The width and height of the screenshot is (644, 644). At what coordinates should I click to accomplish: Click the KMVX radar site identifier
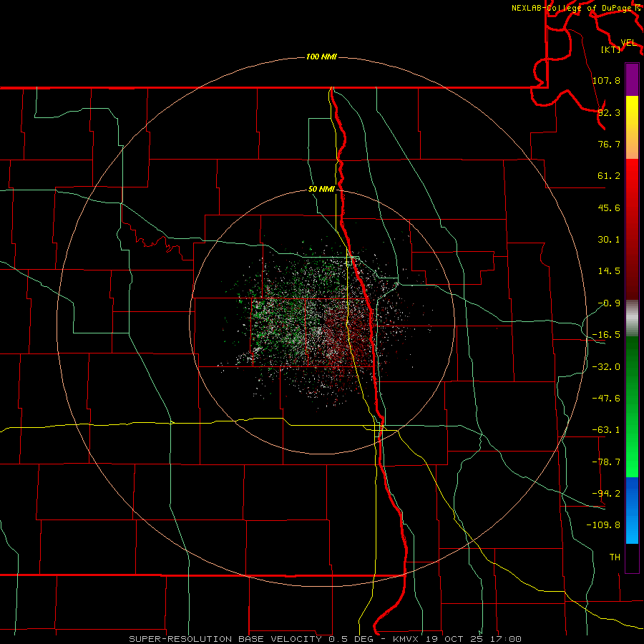pyautogui.click(x=406, y=639)
